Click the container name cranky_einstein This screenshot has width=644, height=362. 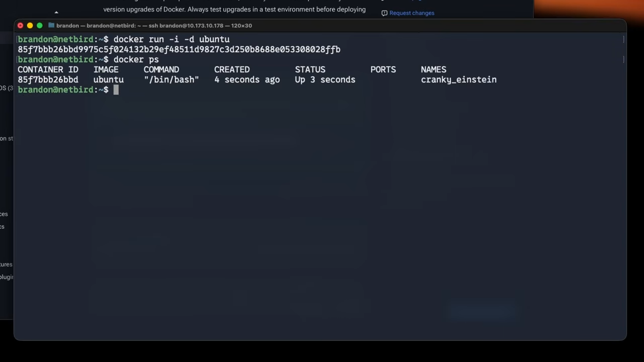click(458, 80)
